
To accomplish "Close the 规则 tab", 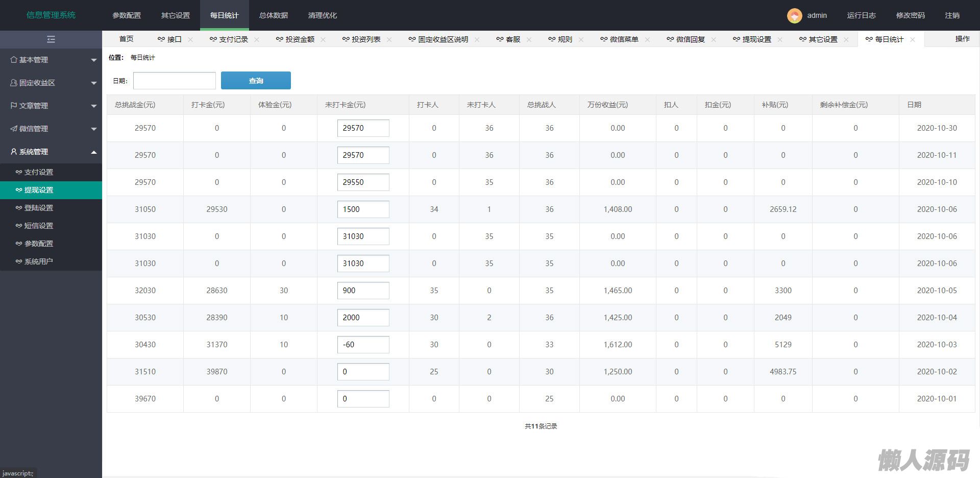I will click(x=581, y=40).
